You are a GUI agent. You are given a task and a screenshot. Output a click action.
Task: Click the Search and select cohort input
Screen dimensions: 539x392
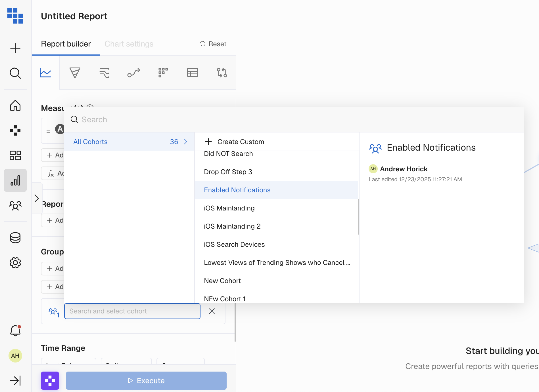(132, 311)
